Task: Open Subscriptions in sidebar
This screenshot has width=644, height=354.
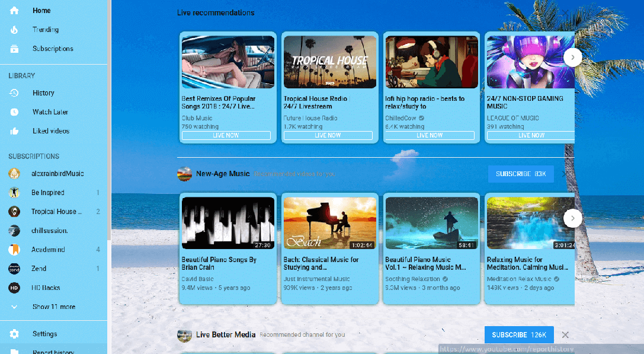Action: click(53, 49)
